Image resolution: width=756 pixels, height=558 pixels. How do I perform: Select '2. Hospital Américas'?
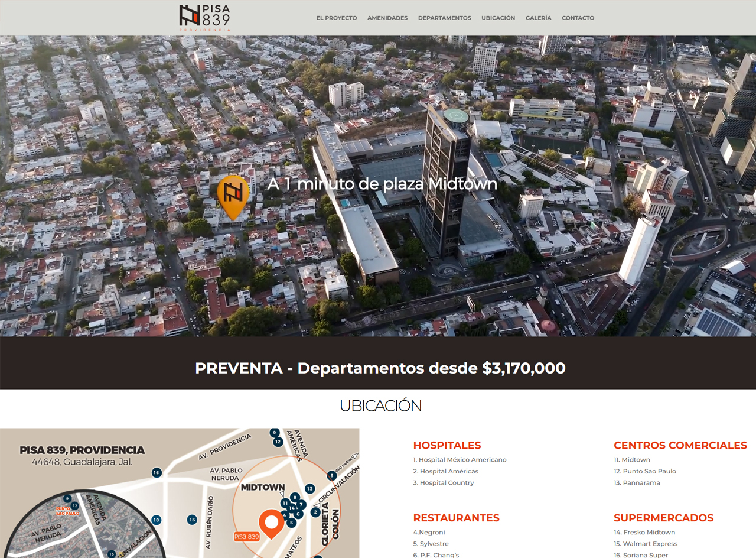point(446,471)
